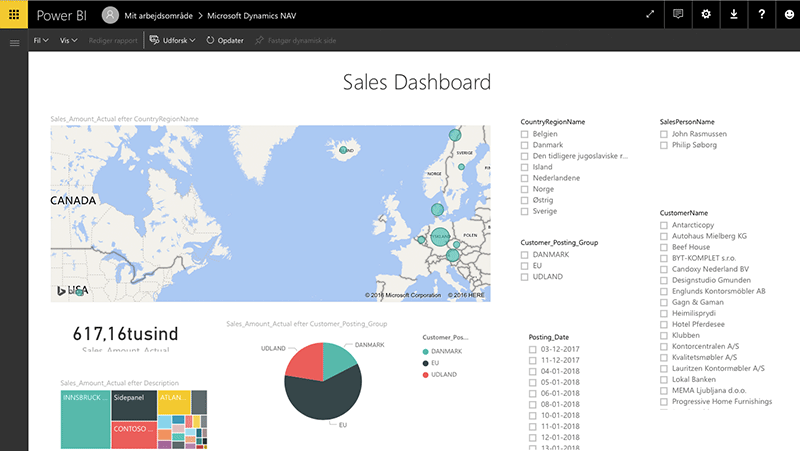Enter full screen mode with arrows icon
800x451 pixels.
(649, 14)
